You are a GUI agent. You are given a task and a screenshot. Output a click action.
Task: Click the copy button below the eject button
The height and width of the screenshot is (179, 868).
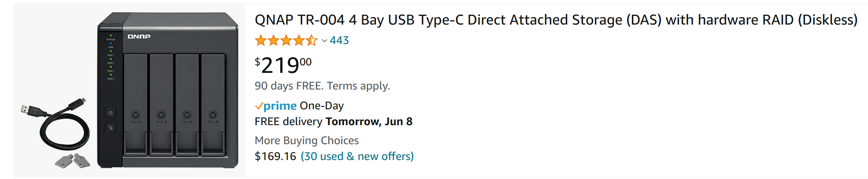point(111,128)
